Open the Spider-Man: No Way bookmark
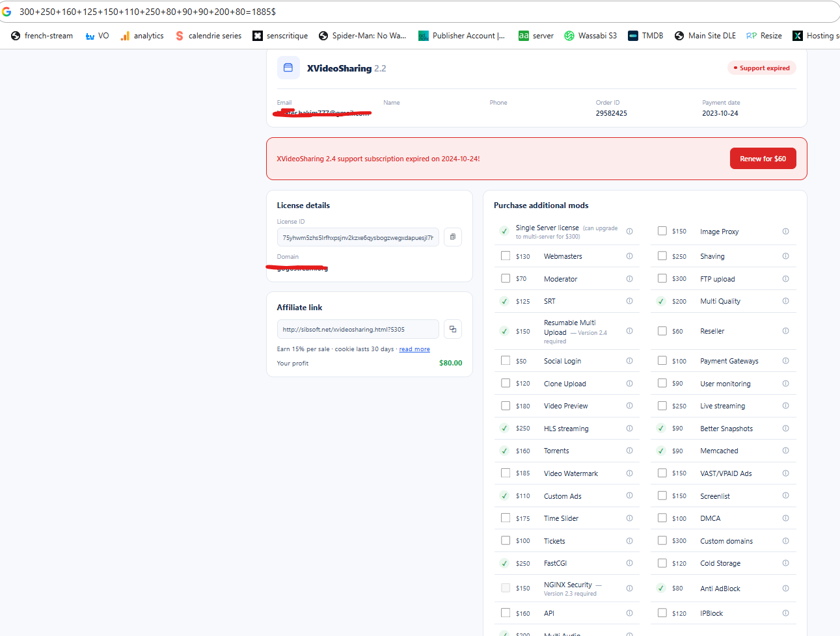This screenshot has width=840, height=636. [362, 36]
